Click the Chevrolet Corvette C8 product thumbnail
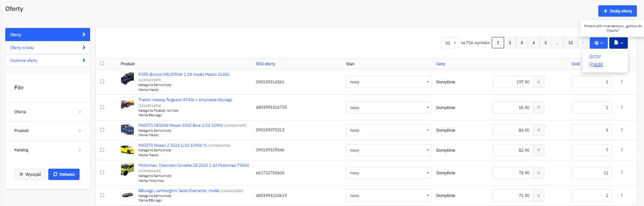644x206 pixels. tap(127, 169)
